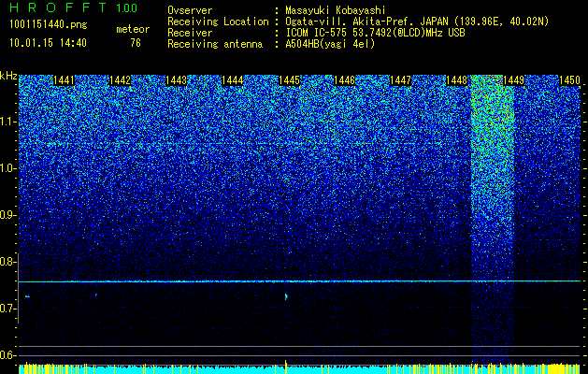Click the 'Receiving Location' field label
The width and height of the screenshot is (588, 374).
point(218,22)
